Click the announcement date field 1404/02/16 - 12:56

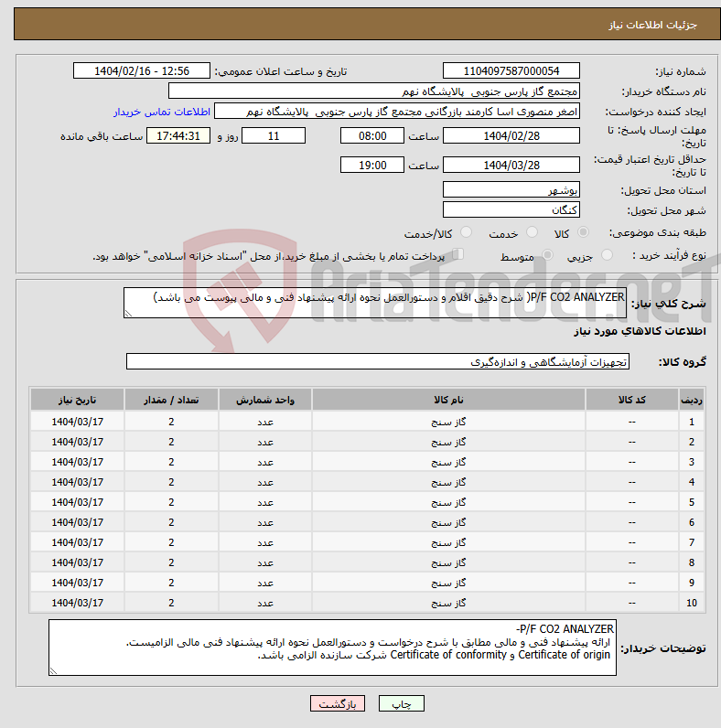142,71
